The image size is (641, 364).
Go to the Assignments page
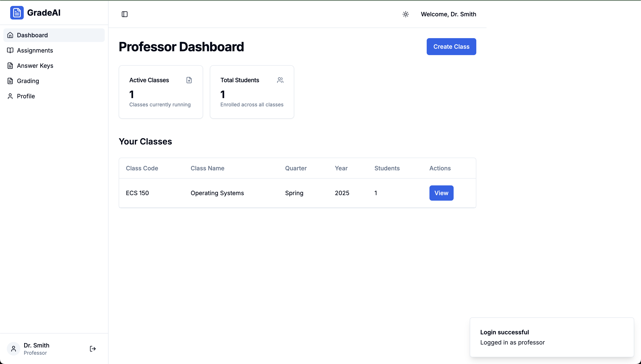pyautogui.click(x=35, y=50)
